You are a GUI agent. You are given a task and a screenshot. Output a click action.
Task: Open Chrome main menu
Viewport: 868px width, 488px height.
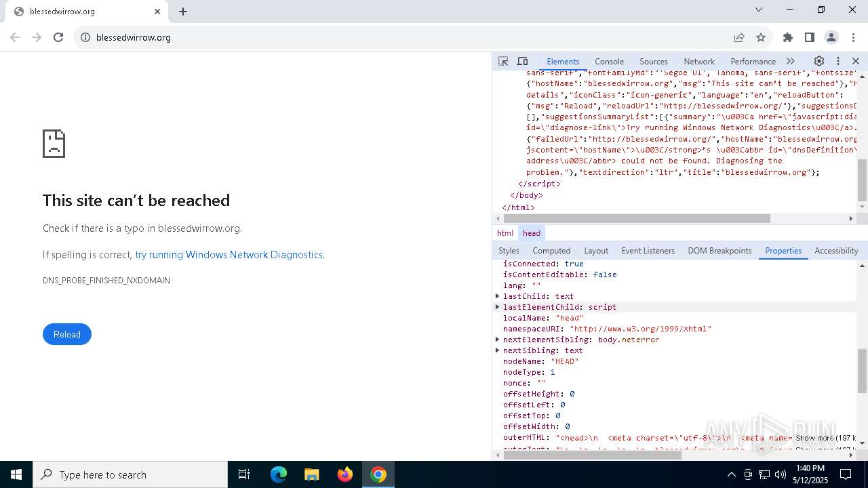point(853,37)
